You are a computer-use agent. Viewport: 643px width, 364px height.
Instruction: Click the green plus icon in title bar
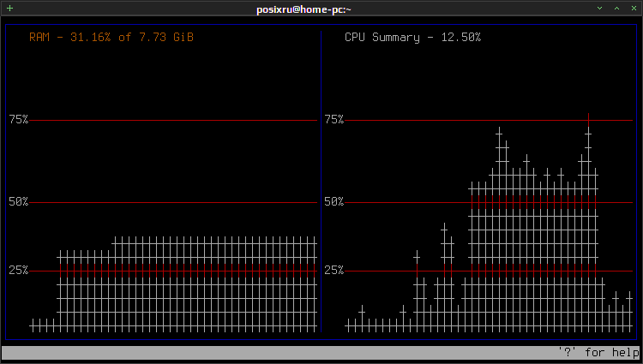click(9, 9)
